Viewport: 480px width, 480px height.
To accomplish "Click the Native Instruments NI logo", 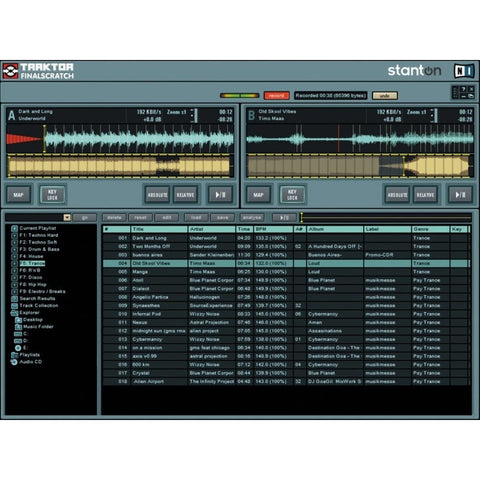I will point(464,71).
